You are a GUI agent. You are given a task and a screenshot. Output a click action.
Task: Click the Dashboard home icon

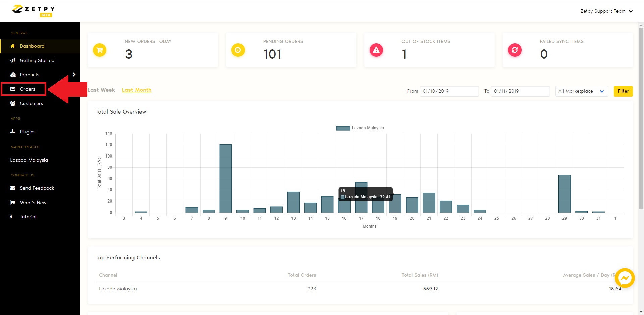pyautogui.click(x=13, y=46)
